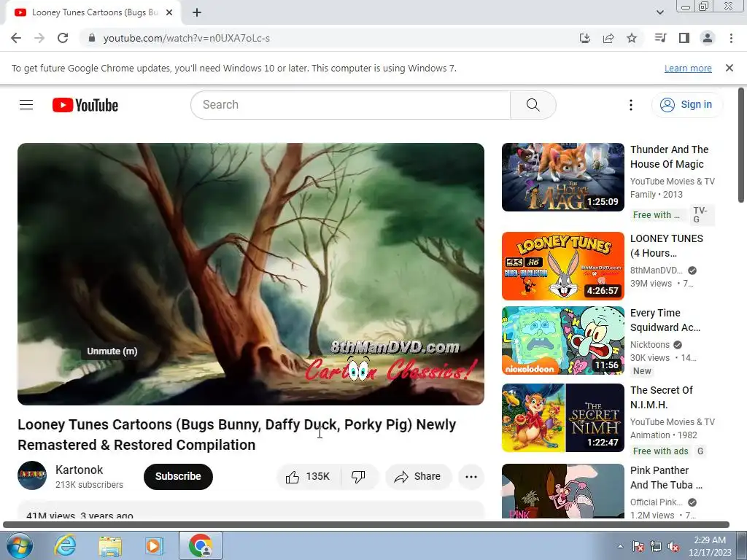Image resolution: width=747 pixels, height=560 pixels.
Task: Open The Secret Of N.I.M.H. title
Action: point(661,397)
